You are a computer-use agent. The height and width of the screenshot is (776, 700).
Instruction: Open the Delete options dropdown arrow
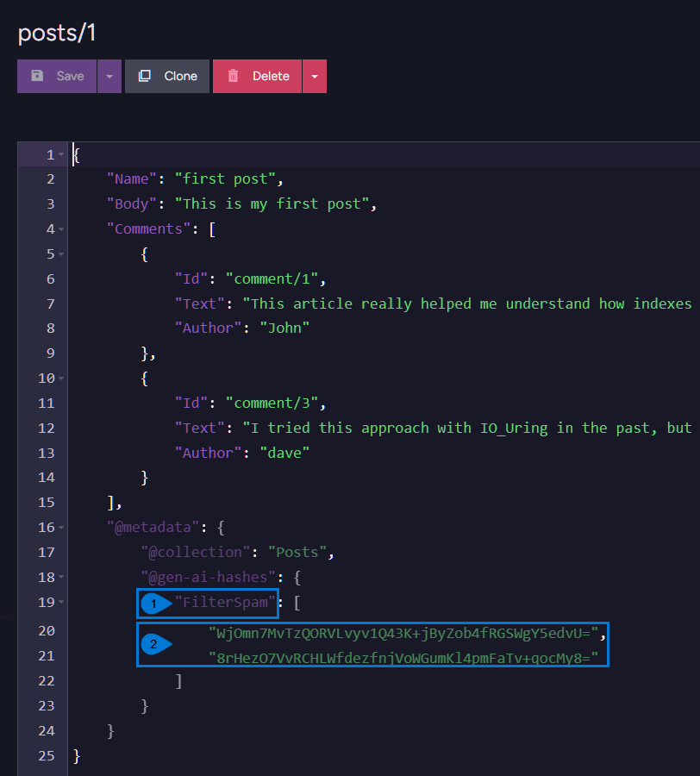[315, 76]
